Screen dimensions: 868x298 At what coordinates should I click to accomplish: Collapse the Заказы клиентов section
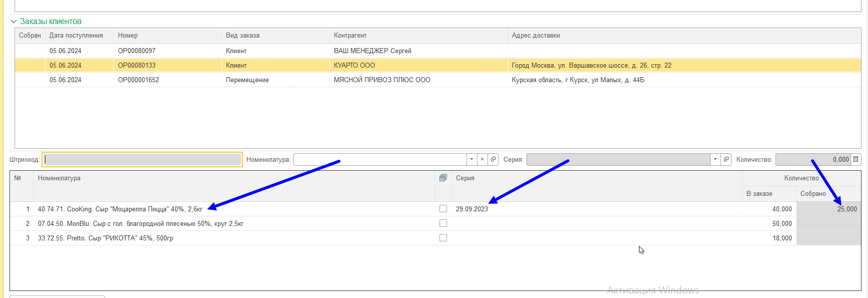[13, 22]
